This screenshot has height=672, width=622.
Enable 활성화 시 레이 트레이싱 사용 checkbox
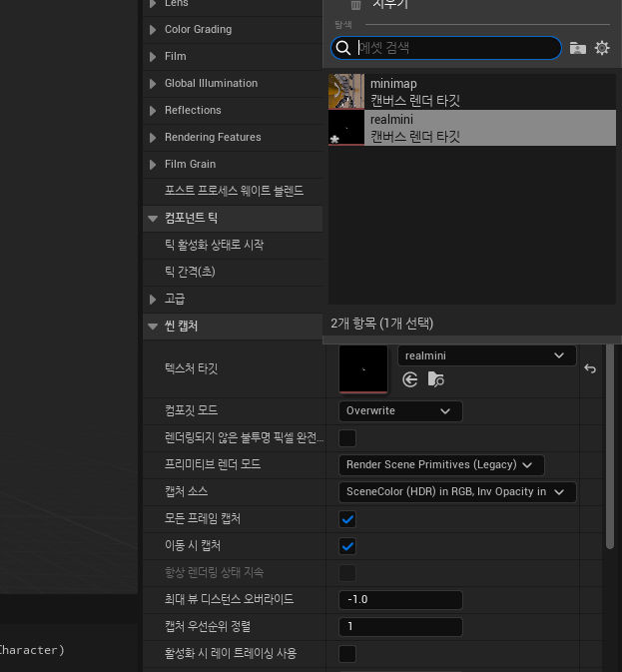(347, 654)
